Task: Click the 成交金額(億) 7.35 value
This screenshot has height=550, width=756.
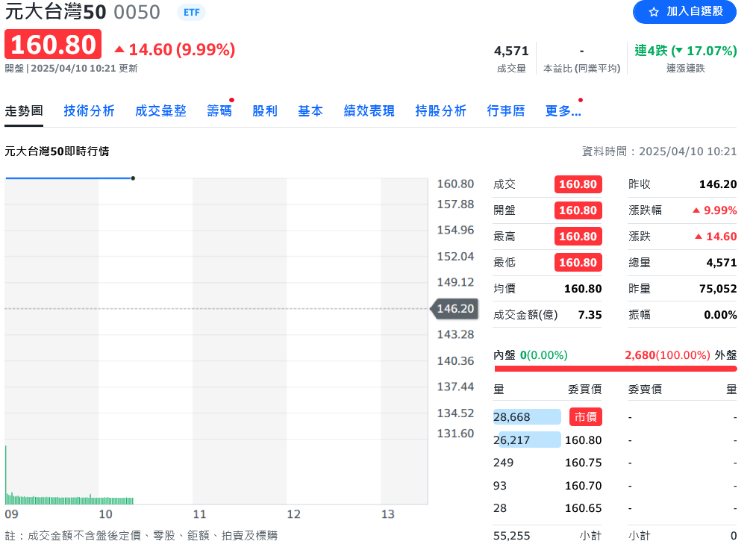Action: (590, 315)
